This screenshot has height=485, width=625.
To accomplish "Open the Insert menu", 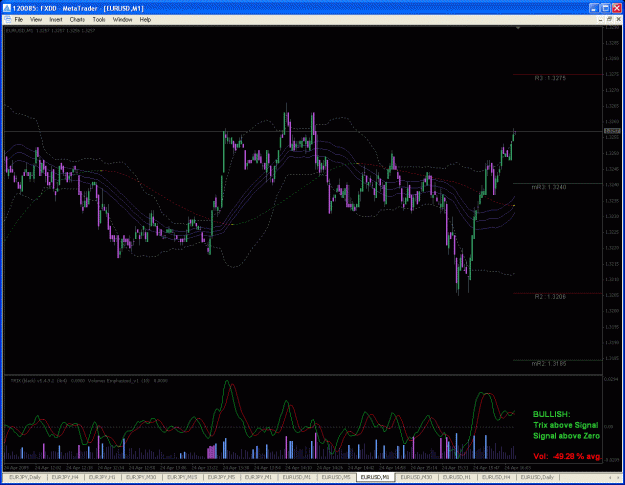I will tap(56, 20).
